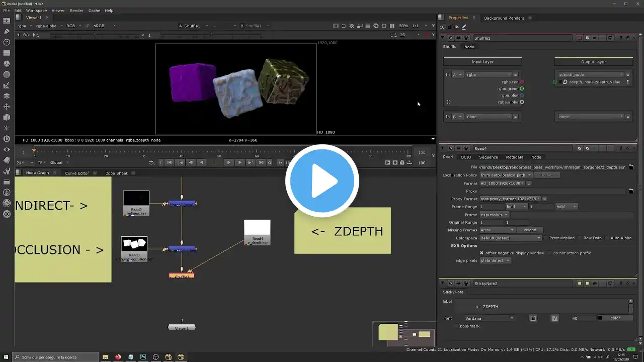
Task: Open the Render menu
Action: [76, 10]
